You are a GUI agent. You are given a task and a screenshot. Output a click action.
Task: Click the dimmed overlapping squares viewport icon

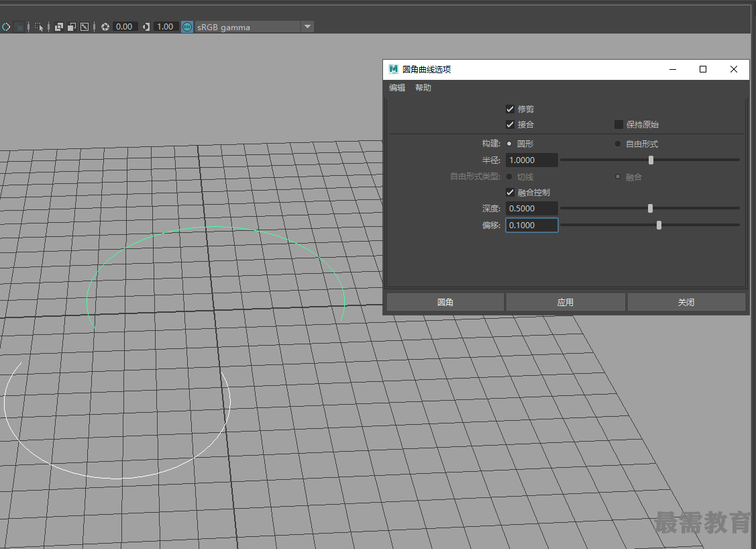tap(19, 27)
